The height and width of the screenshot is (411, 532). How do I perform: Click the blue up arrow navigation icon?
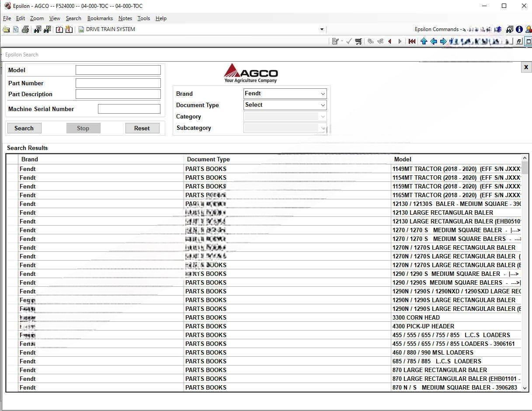[x=424, y=41]
